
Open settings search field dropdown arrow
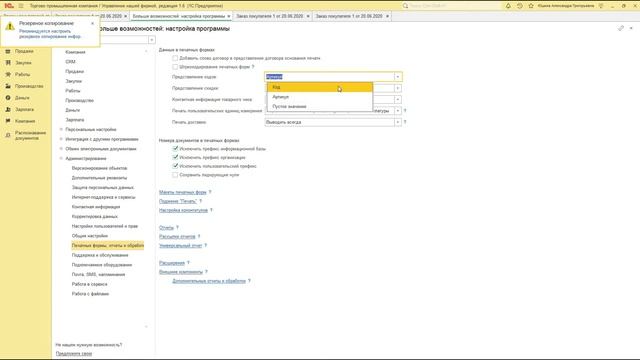151,40
